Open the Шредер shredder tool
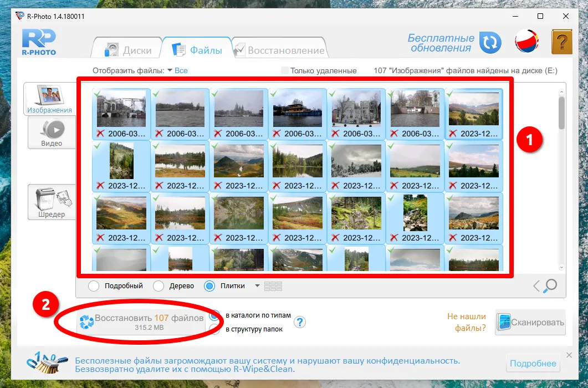The width and height of the screenshot is (588, 388). point(52,202)
